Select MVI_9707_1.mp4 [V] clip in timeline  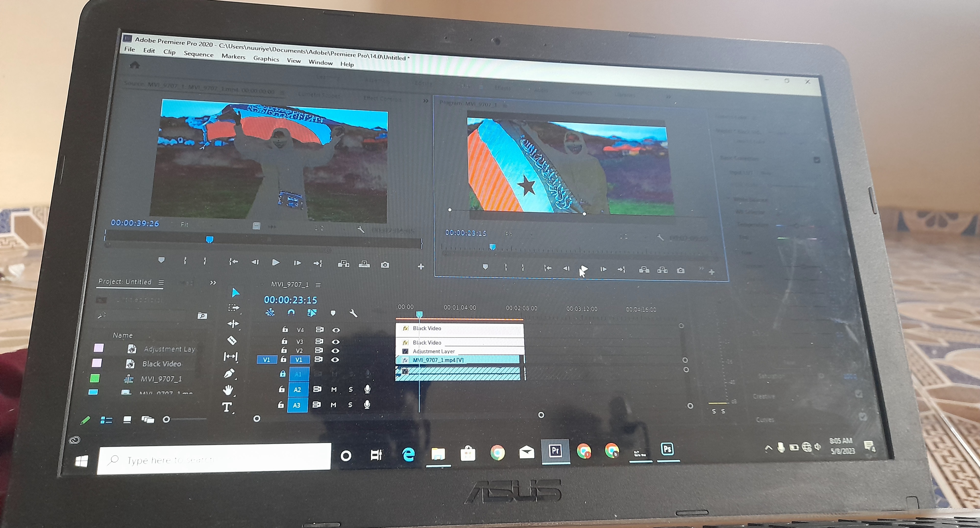458,360
